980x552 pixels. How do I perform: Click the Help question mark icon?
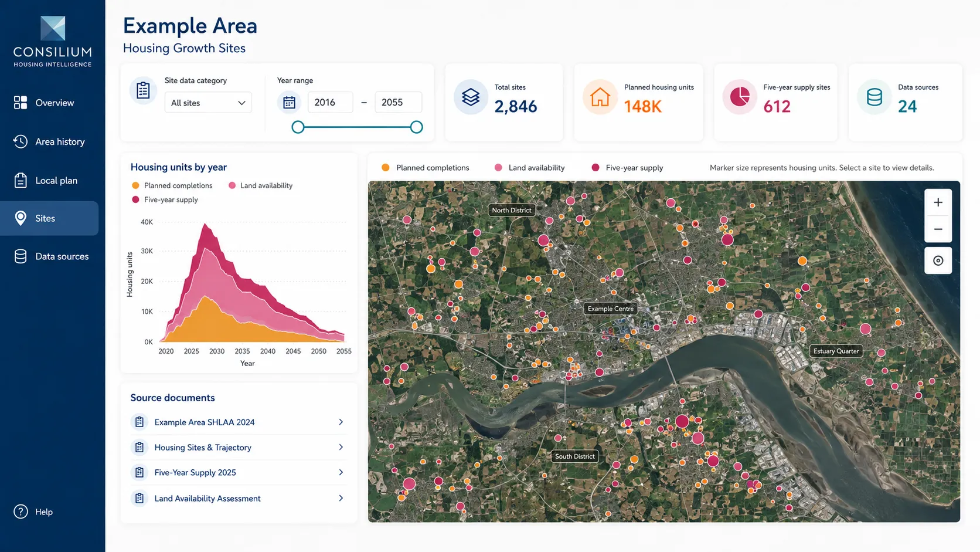pos(21,512)
